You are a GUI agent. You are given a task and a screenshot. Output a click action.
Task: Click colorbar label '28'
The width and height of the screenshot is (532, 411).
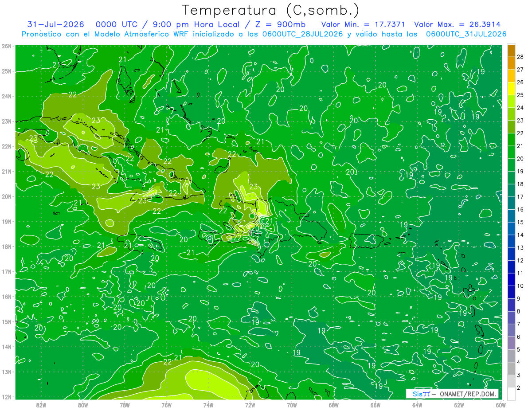pos(520,57)
